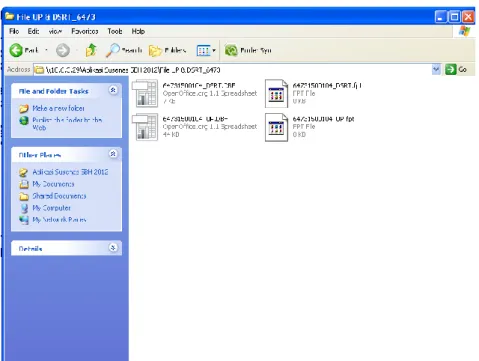The width and height of the screenshot is (479, 361).
Task: Open the Help menu
Action: 138,31
